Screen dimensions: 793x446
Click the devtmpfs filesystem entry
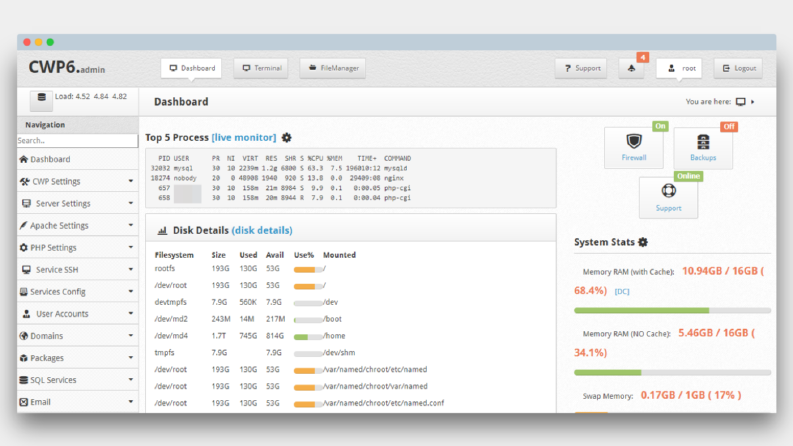[x=170, y=302]
